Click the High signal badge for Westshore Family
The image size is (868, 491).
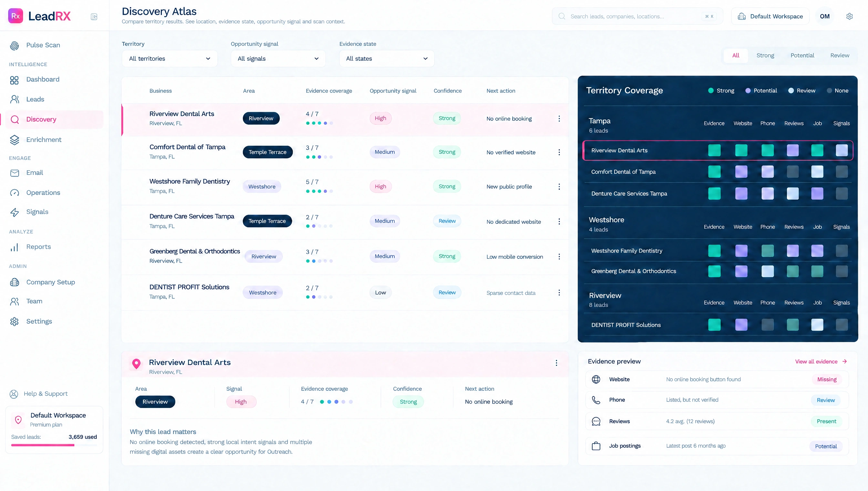[380, 186]
